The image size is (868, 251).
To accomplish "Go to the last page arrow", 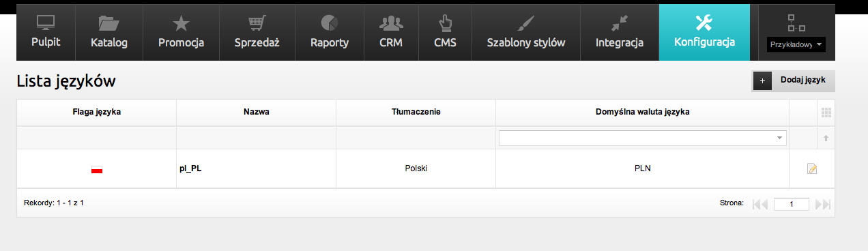I will tap(823, 204).
